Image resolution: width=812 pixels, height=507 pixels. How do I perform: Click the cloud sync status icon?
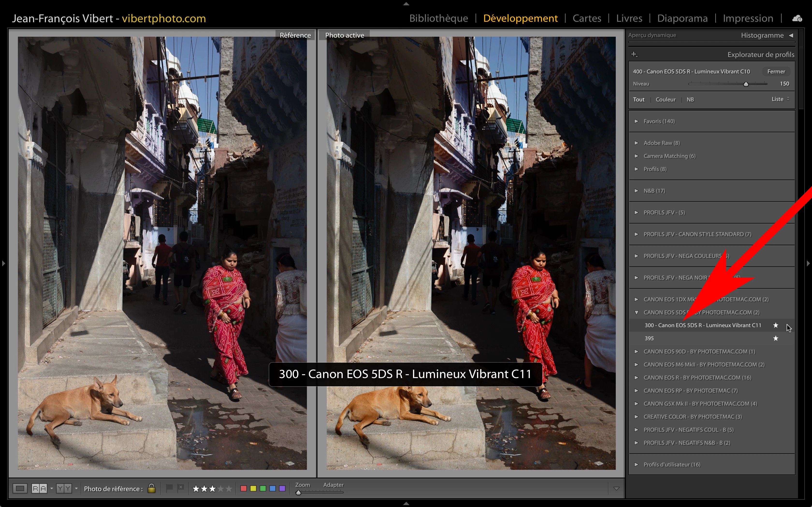tap(797, 18)
